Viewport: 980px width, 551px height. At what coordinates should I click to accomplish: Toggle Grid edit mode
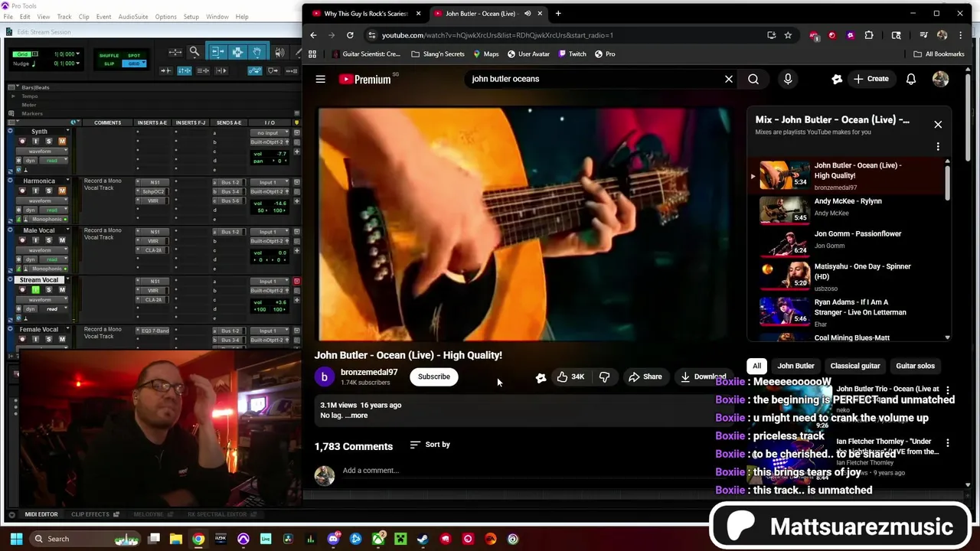(x=134, y=64)
